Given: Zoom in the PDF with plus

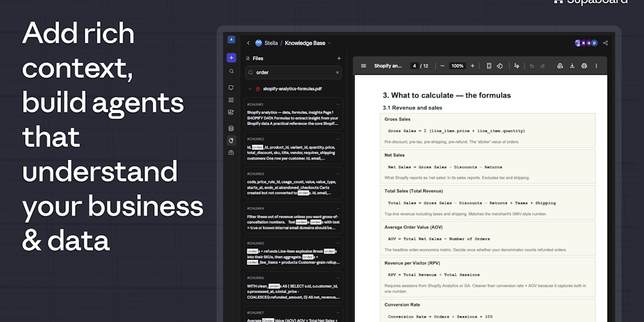Looking at the screenshot, I should [472, 65].
